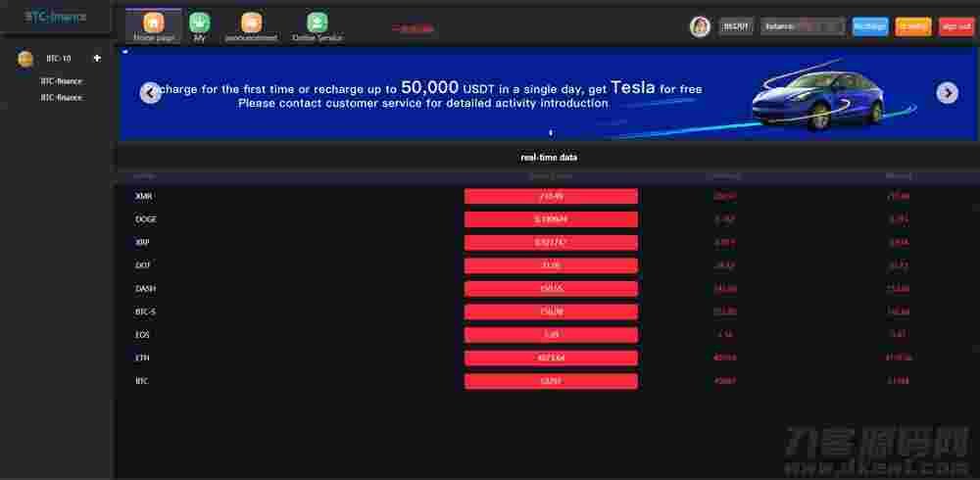Select the XRP row name
980x480 pixels.
click(142, 243)
